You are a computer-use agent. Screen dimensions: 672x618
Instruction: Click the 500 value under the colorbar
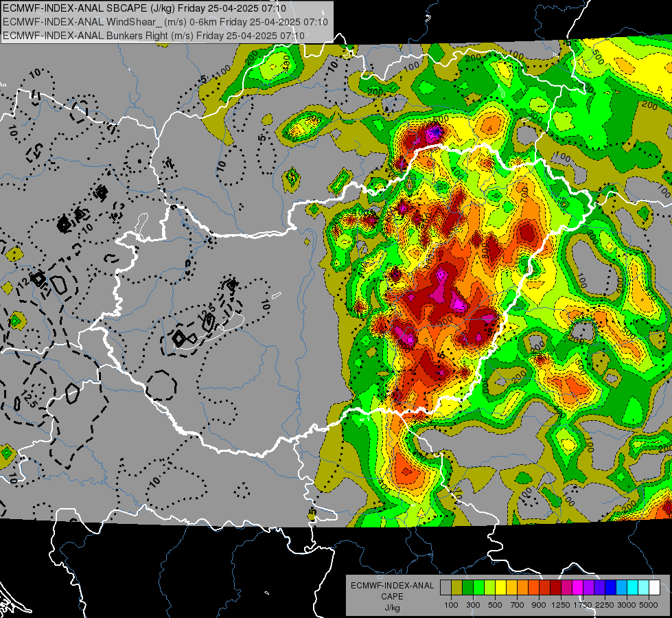(x=495, y=605)
